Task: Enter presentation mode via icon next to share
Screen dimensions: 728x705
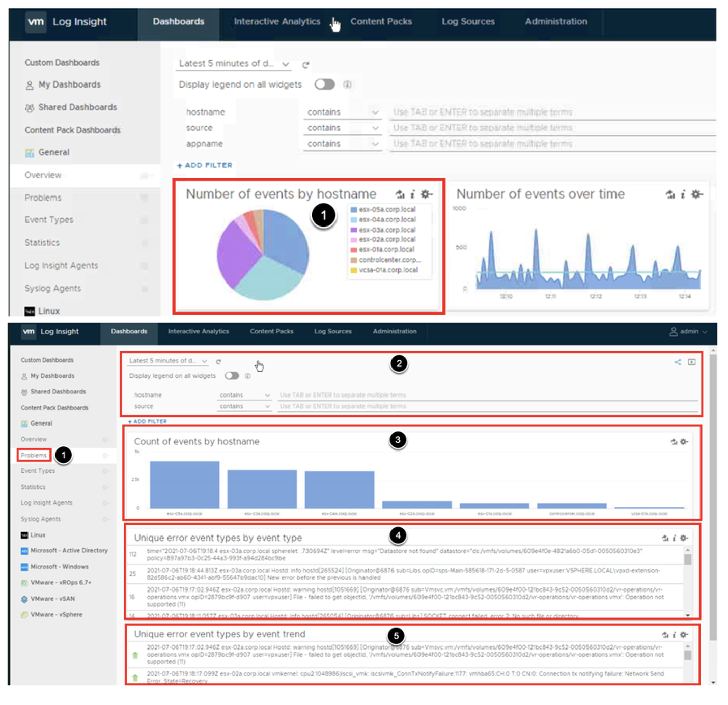Action: tap(692, 362)
